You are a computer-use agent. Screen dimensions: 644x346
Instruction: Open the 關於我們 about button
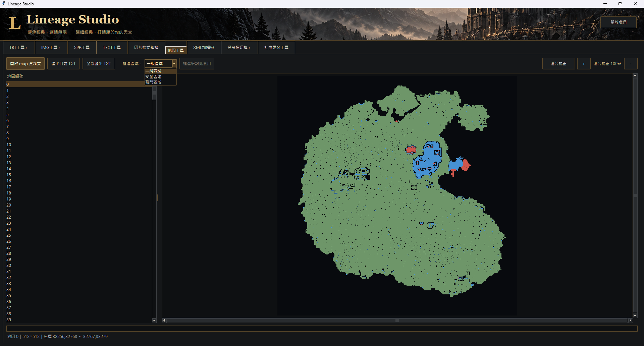(x=619, y=22)
